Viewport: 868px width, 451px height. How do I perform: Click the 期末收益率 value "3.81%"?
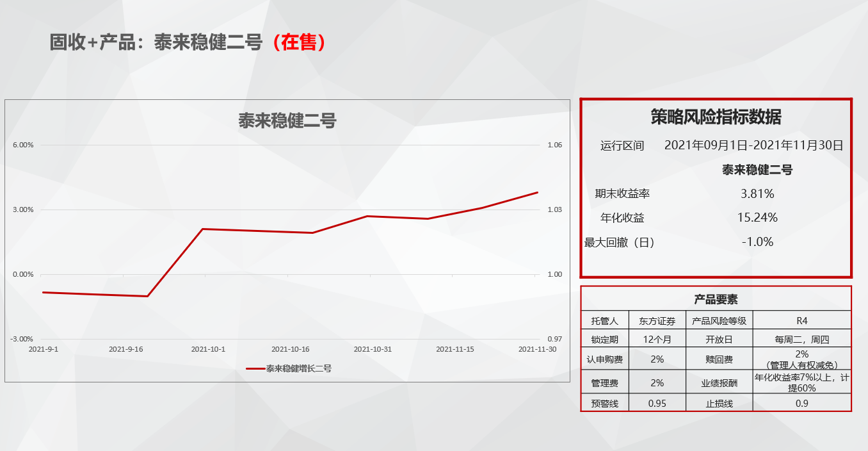[757, 193]
